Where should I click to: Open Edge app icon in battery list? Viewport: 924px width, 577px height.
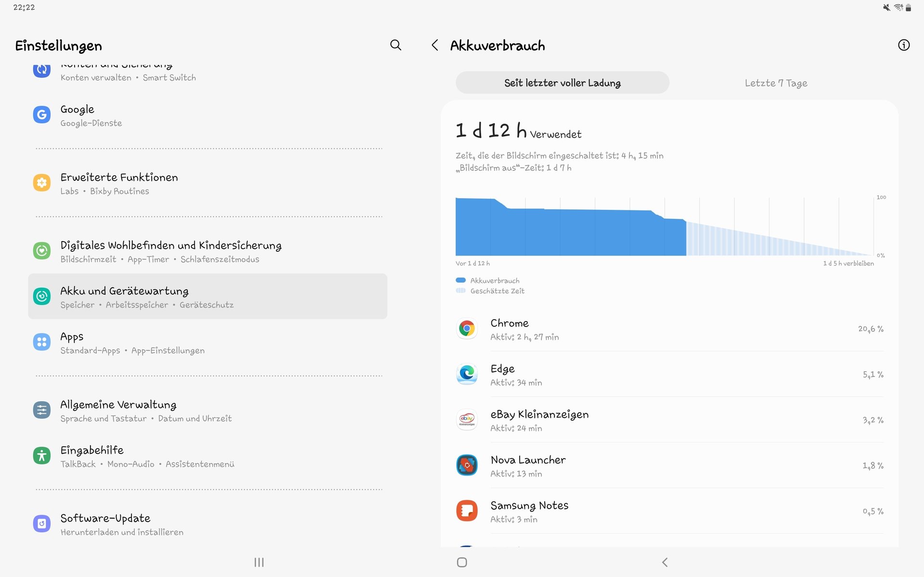coord(467,374)
